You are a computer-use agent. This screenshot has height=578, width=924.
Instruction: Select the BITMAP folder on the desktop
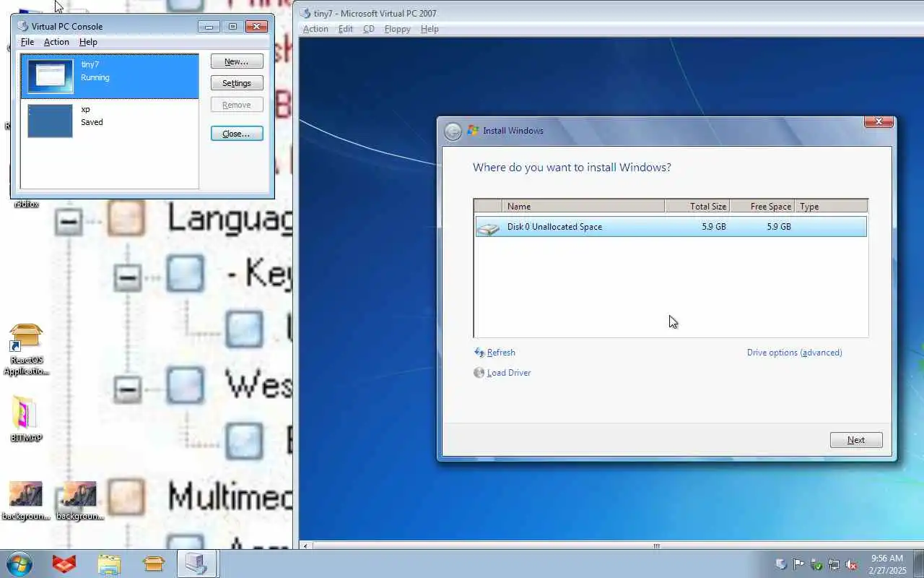point(26,420)
